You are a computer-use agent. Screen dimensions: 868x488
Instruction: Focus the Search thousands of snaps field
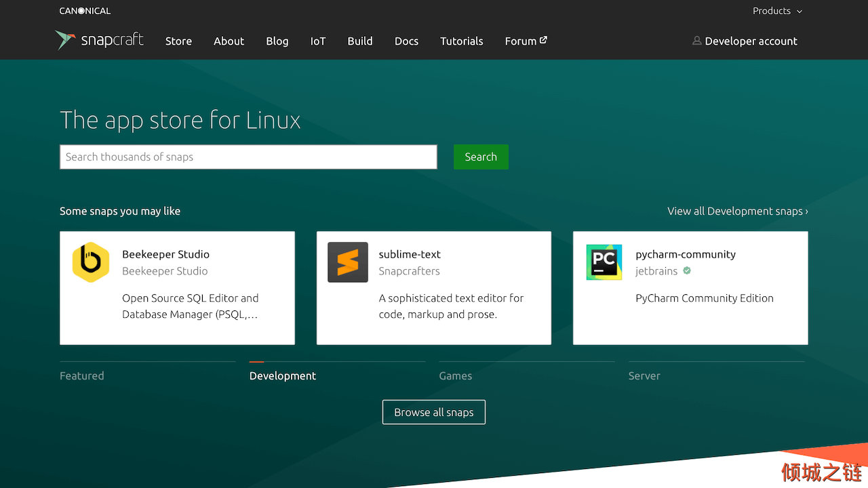[248, 157]
